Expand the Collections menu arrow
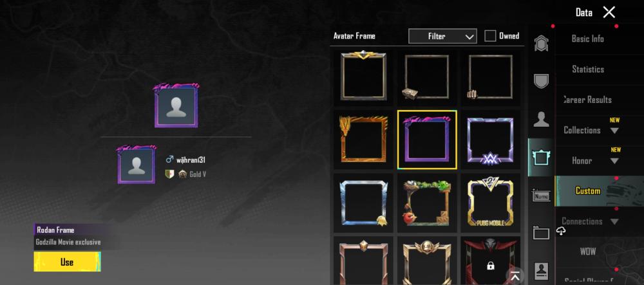This screenshot has width=644, height=285. pyautogui.click(x=614, y=131)
